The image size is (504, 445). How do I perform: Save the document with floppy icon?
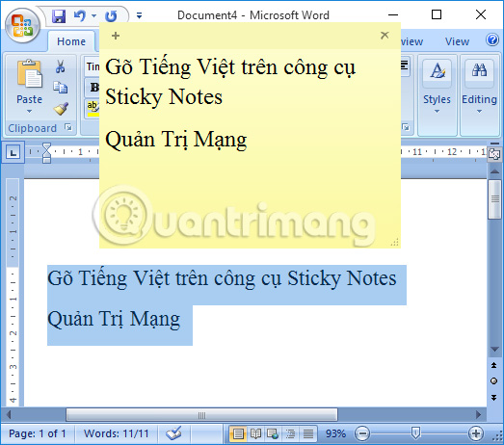pyautogui.click(x=59, y=15)
